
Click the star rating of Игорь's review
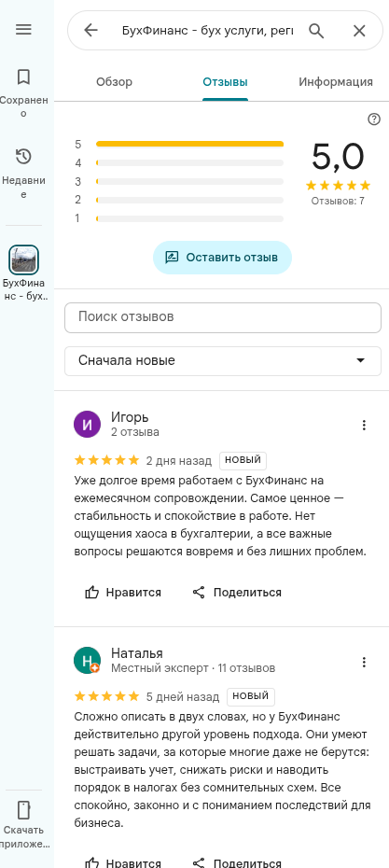[106, 460]
